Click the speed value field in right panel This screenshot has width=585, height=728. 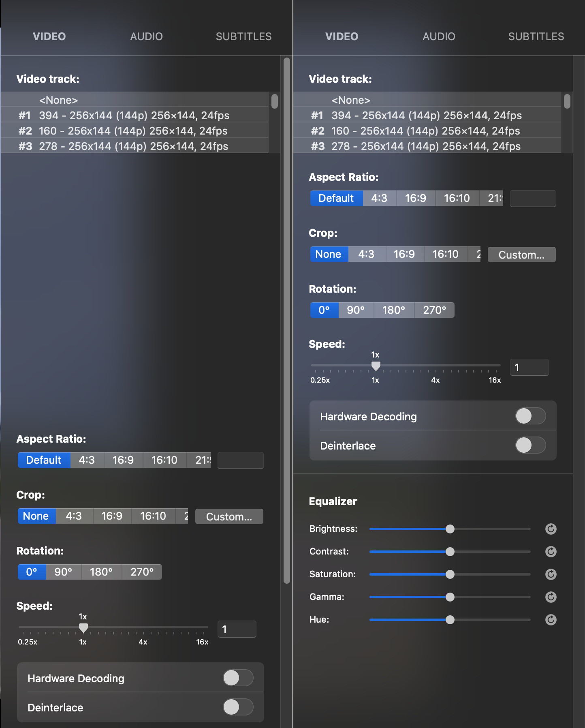tap(529, 367)
